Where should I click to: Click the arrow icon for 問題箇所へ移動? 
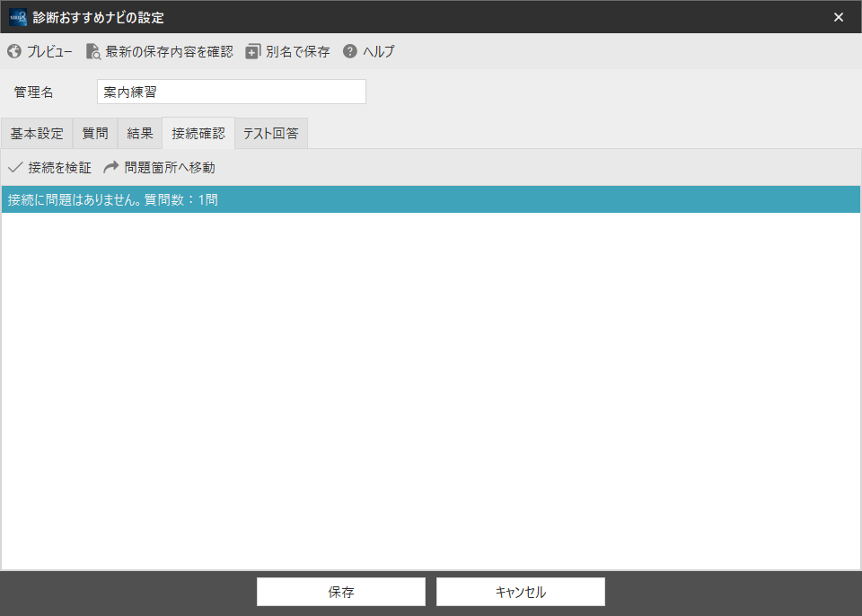(x=111, y=167)
